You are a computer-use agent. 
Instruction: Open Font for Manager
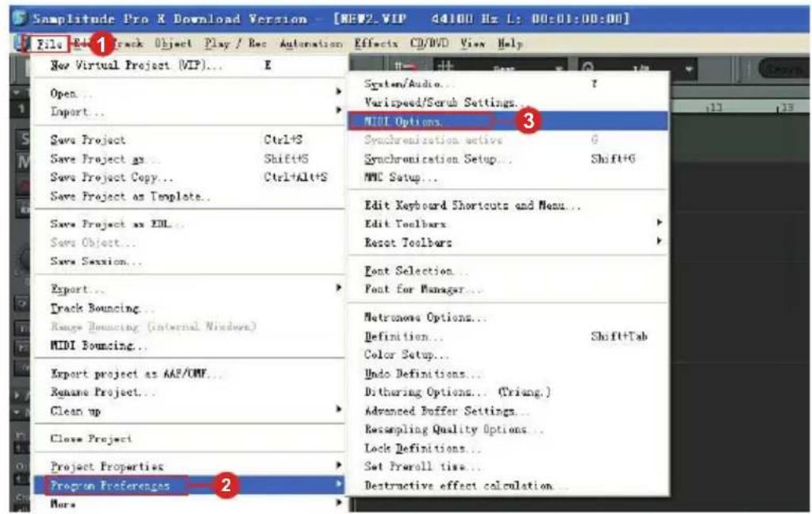pos(509,290)
